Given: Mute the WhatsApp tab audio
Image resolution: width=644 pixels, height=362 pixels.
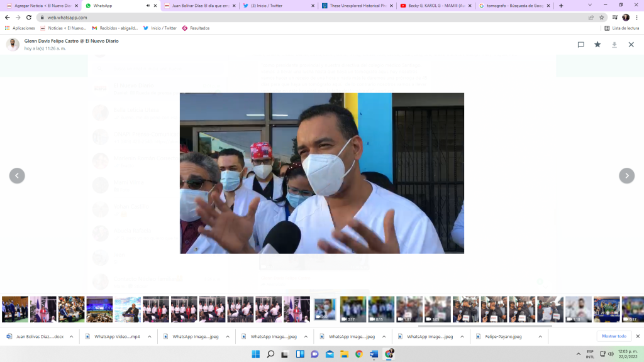Looking at the screenshot, I should point(148,6).
